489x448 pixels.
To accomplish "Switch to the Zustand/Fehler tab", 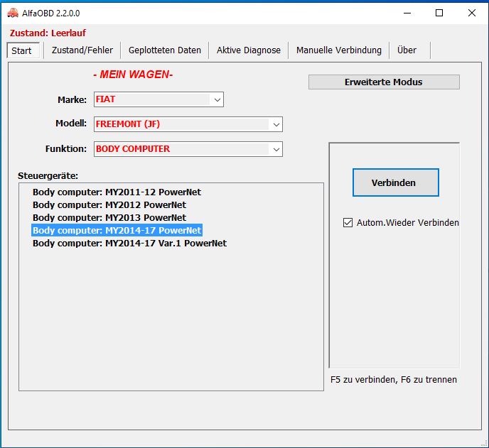I will 82,50.
